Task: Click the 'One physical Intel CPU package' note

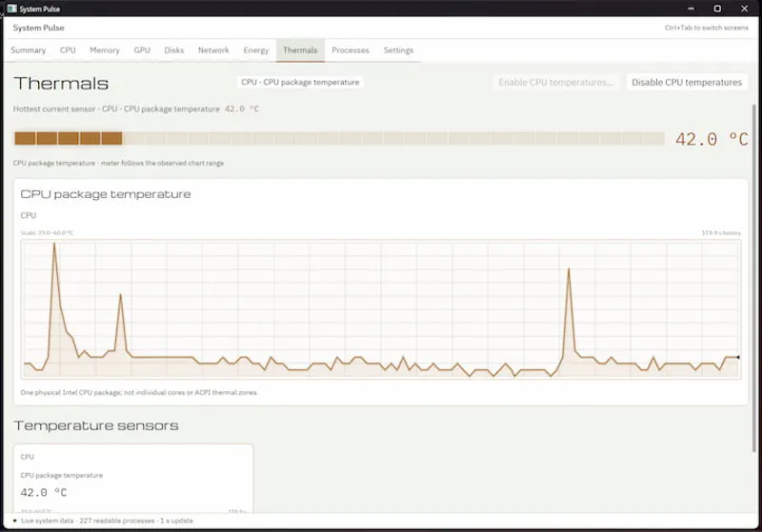Action: (138, 392)
